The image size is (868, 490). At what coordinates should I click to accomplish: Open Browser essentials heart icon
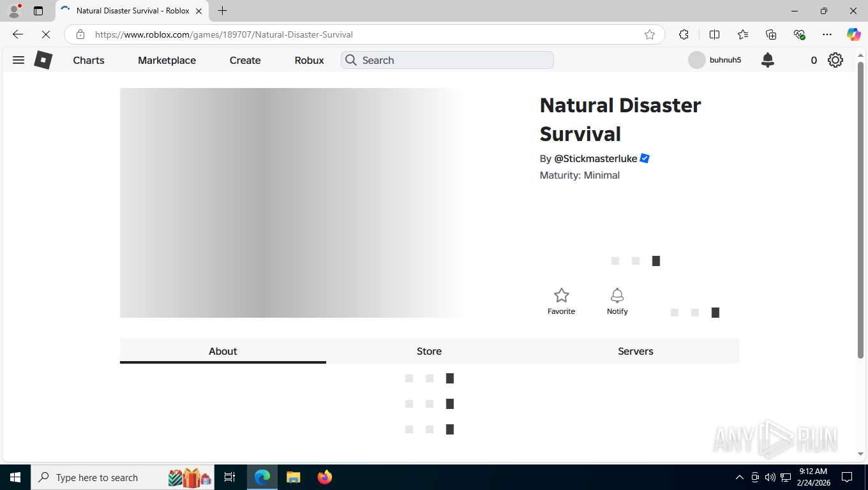pyautogui.click(x=799, y=34)
